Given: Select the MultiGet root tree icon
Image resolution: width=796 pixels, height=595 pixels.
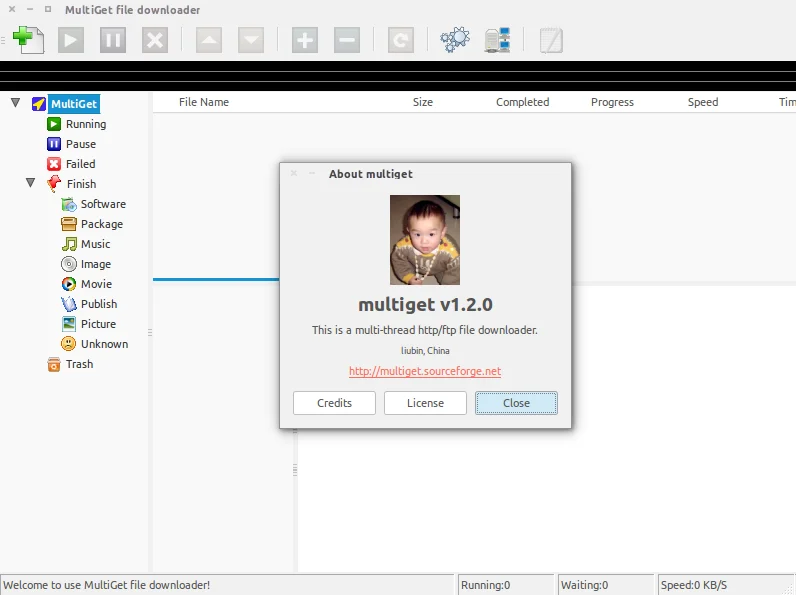Looking at the screenshot, I should pos(39,104).
